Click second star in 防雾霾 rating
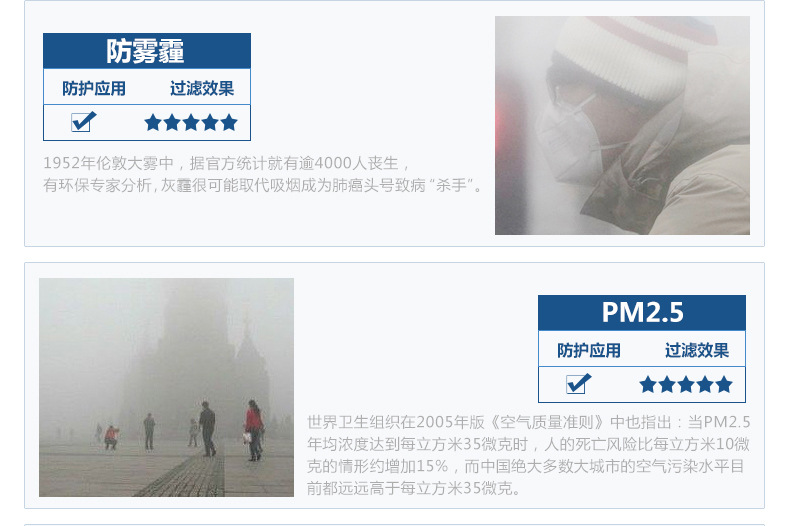The width and height of the screenshot is (790, 526). [x=172, y=122]
